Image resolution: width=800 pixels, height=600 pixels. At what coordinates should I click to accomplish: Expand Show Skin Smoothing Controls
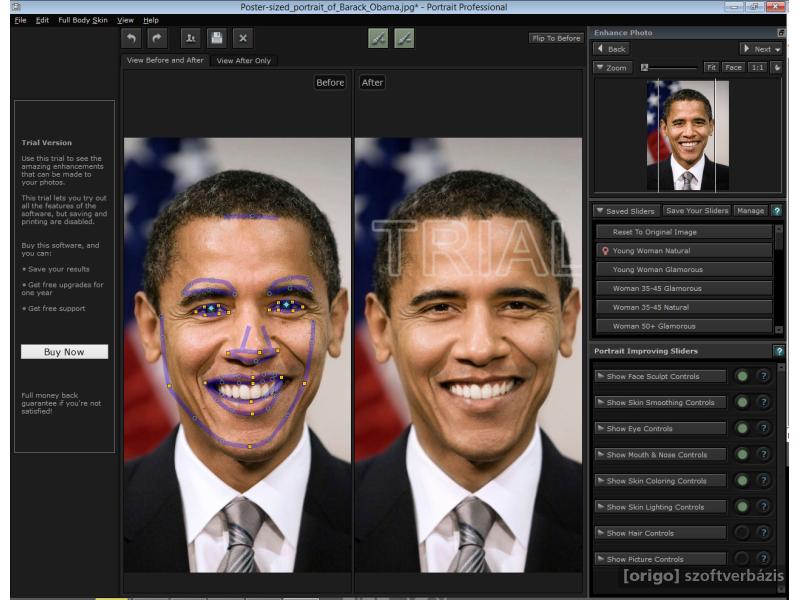click(660, 403)
